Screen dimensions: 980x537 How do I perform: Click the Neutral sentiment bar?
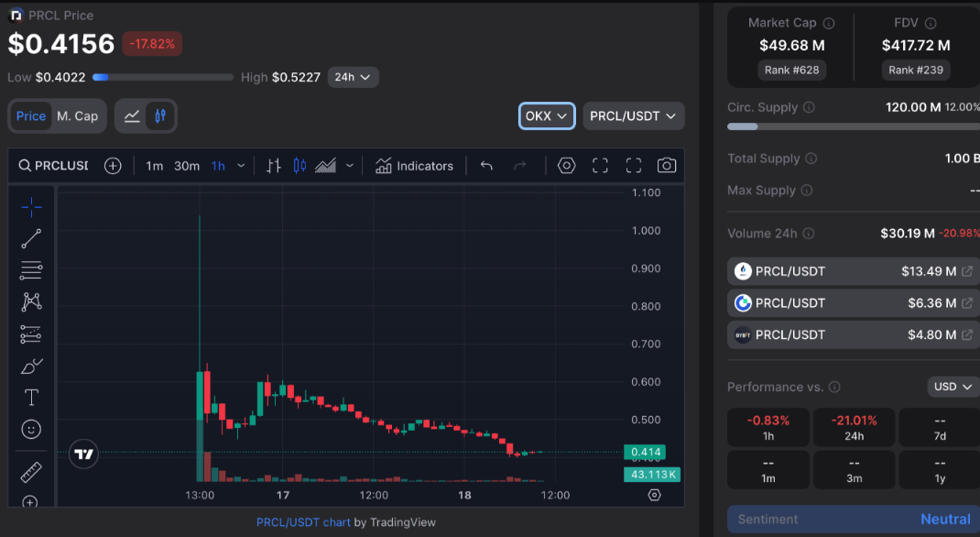853,520
